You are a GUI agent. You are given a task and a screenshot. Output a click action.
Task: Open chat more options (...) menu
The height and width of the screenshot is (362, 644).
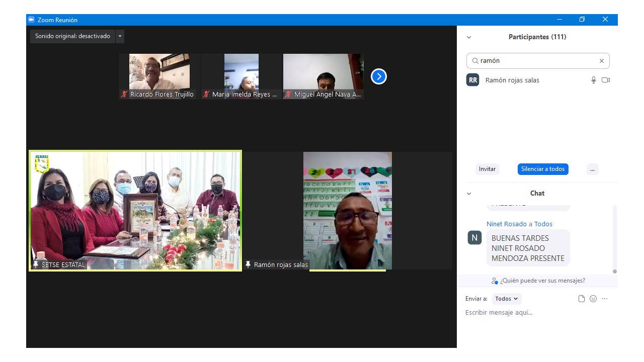point(605,299)
